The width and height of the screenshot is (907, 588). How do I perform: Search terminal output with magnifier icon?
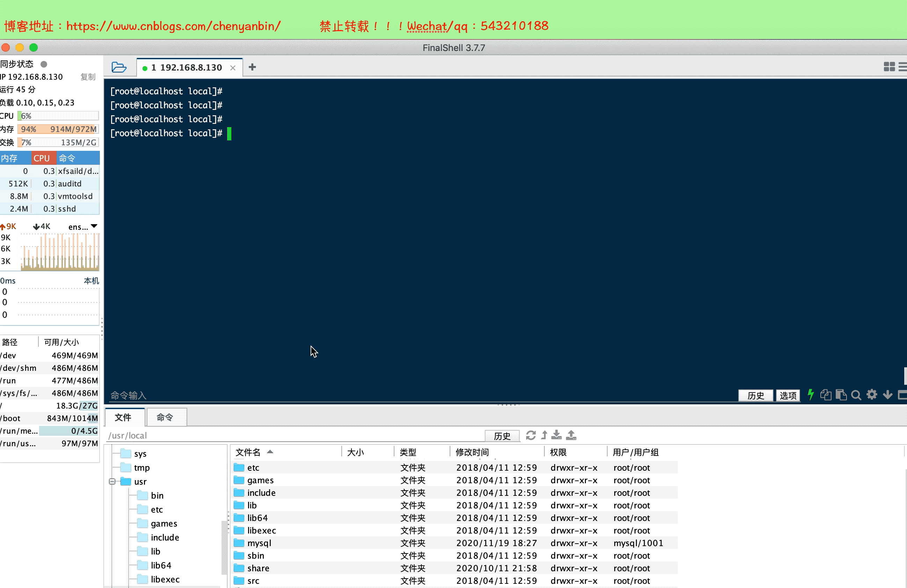(856, 395)
